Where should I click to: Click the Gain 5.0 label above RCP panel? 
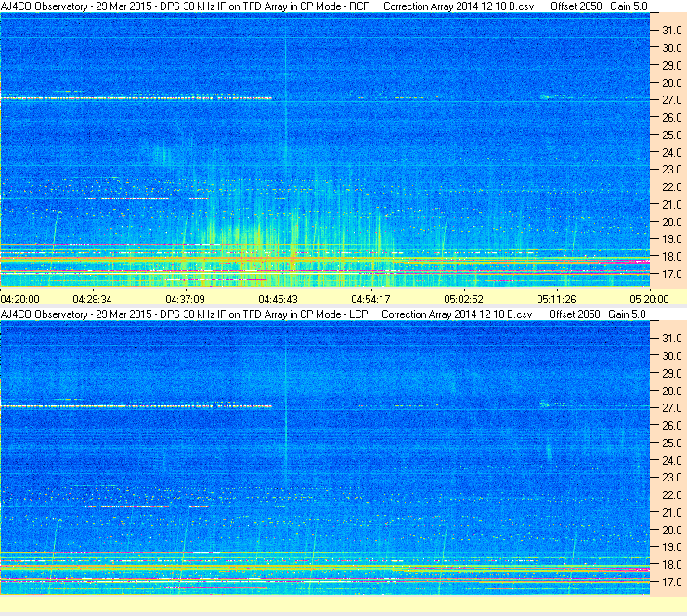(629, 6)
